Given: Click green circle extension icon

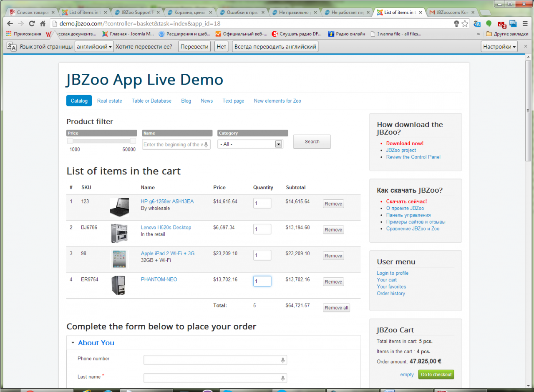Looking at the screenshot, I should coord(489,24).
